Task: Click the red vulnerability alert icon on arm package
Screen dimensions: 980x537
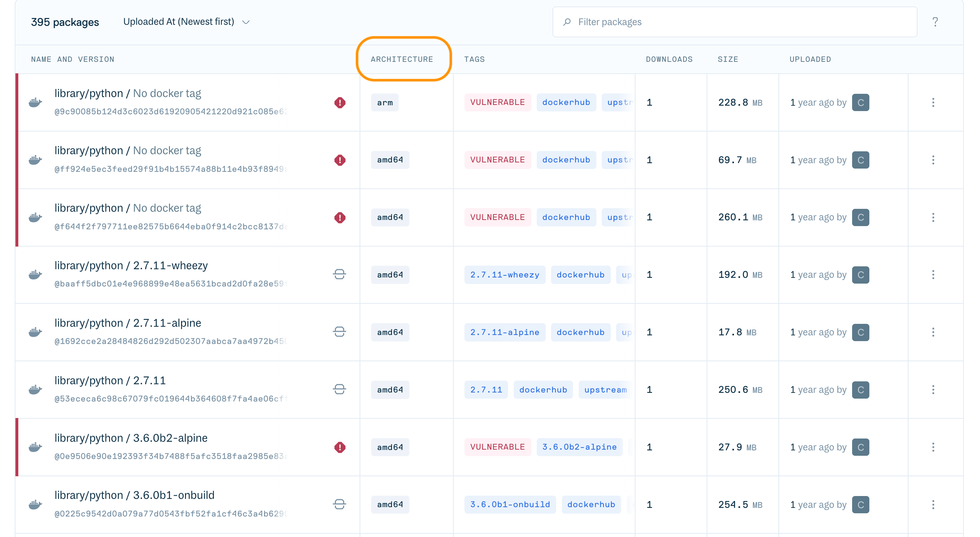Action: click(340, 102)
